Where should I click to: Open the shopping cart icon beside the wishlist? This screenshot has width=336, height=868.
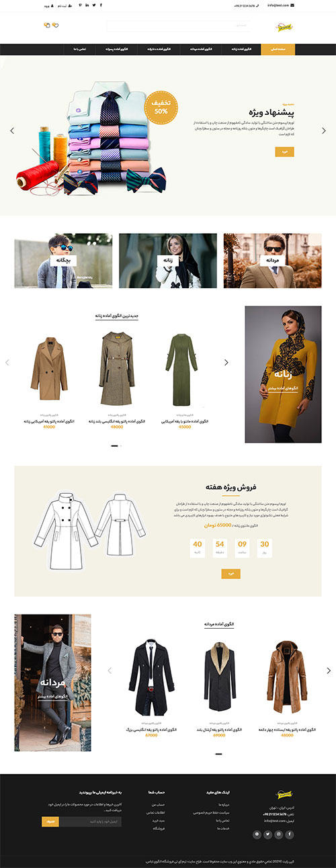pyautogui.click(x=46, y=26)
